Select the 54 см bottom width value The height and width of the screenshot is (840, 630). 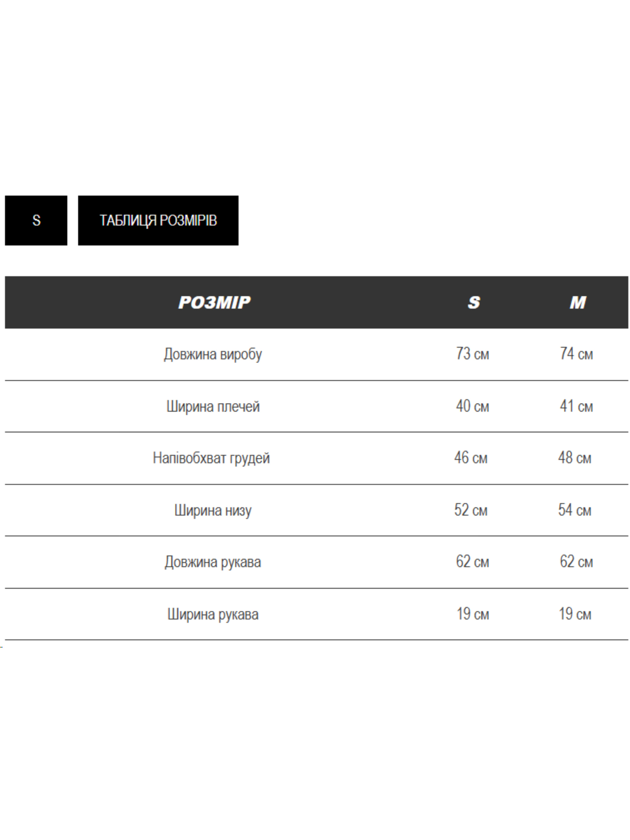point(575,510)
